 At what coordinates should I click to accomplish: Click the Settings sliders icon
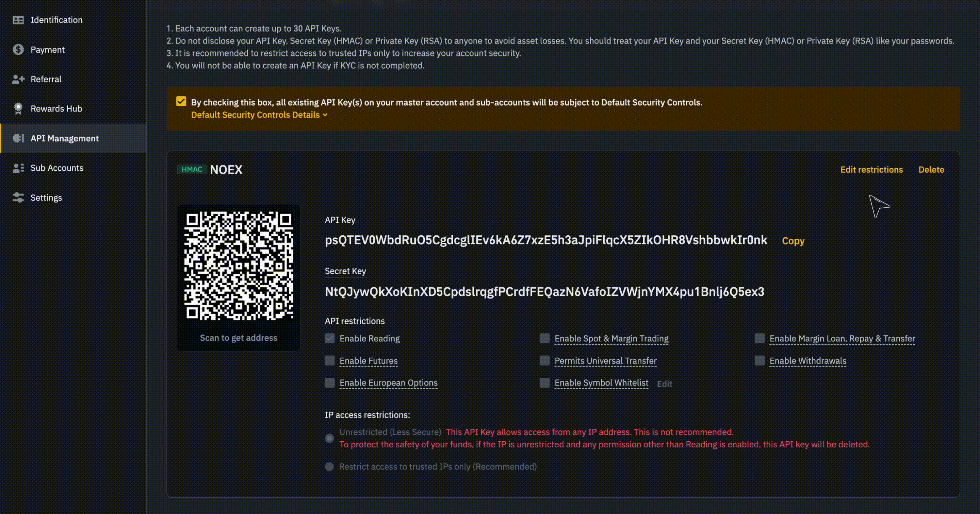pyautogui.click(x=18, y=198)
